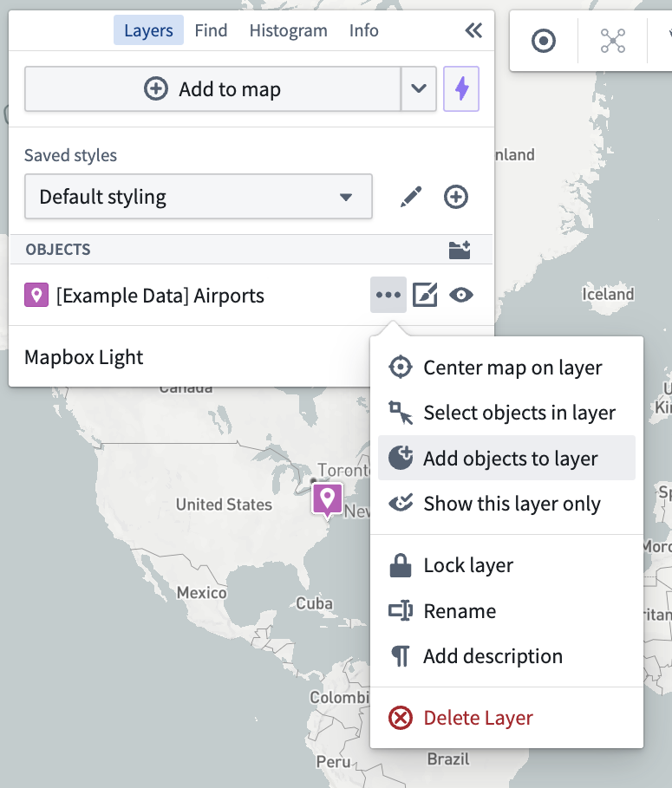The image size is (672, 788).
Task: Click the purple airport pin on the map
Action: [327, 499]
